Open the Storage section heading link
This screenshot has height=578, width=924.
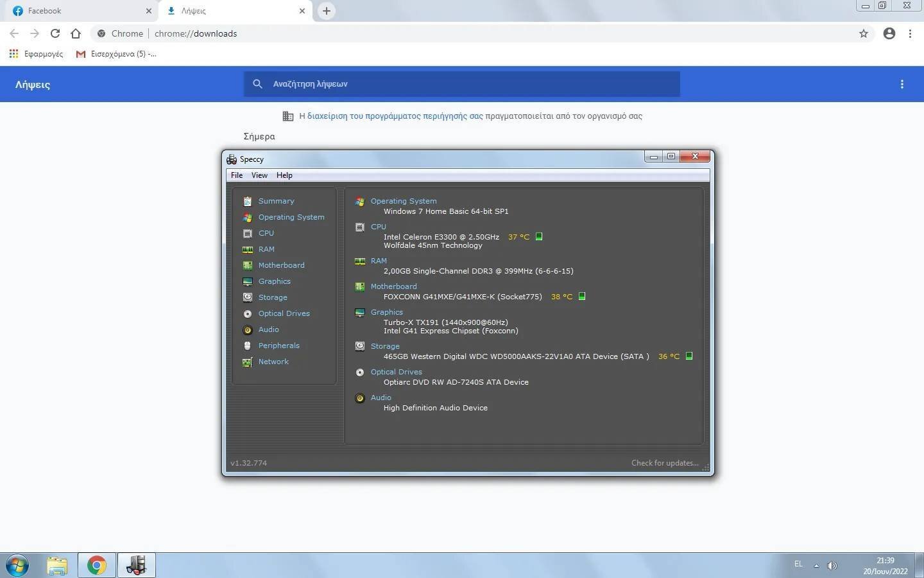385,346
